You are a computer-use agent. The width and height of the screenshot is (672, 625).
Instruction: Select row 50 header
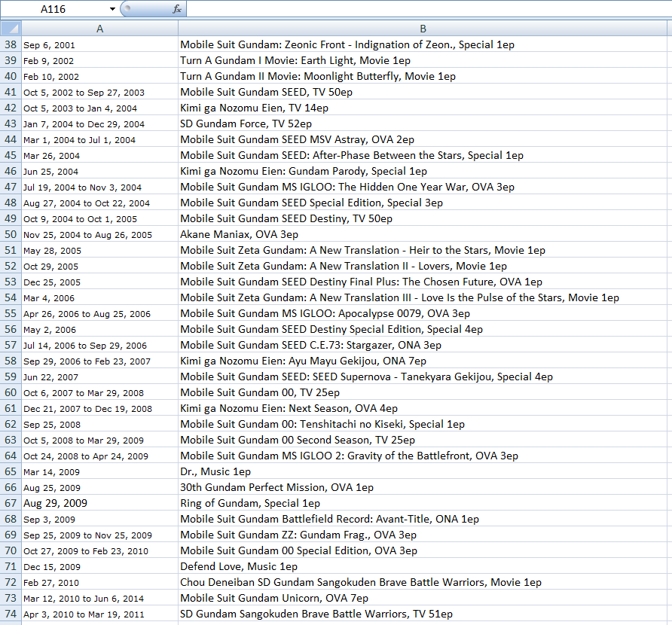point(11,234)
